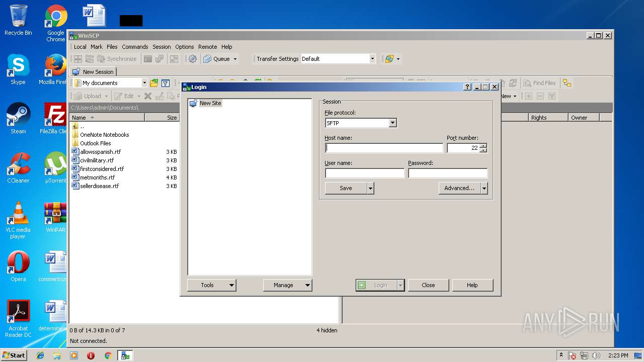Click the Advanced... button
644x362 pixels.
point(459,188)
